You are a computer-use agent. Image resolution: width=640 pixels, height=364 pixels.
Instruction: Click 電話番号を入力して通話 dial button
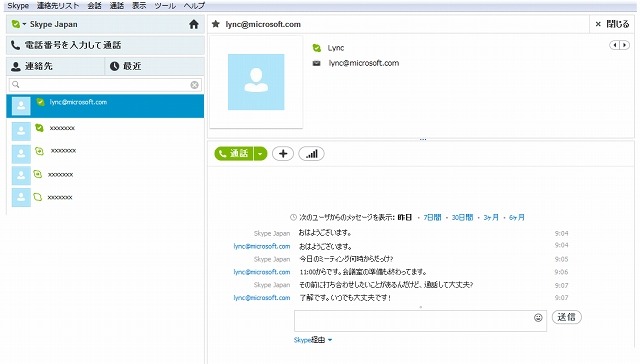(105, 45)
